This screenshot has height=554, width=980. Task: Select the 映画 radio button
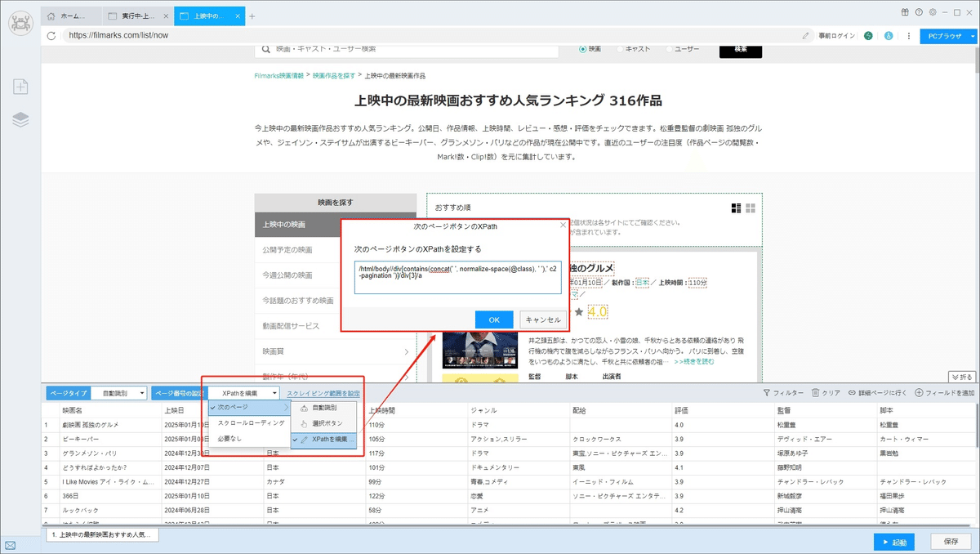pyautogui.click(x=582, y=49)
